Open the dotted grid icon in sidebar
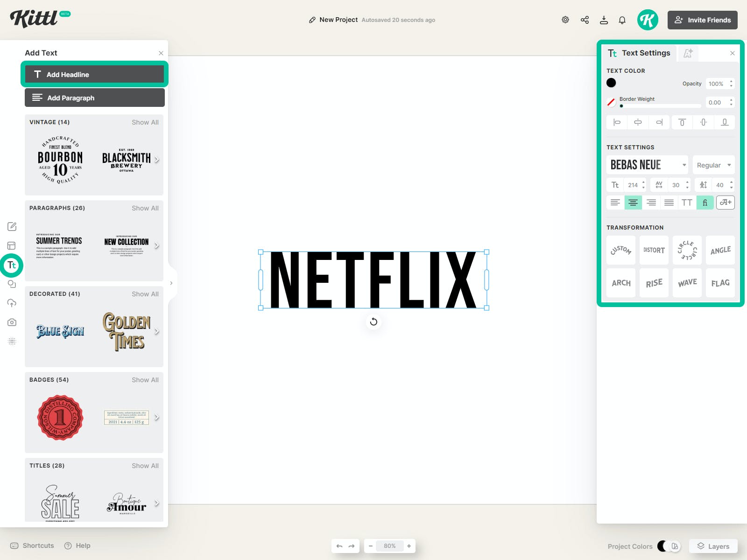This screenshot has height=560, width=747. (12, 341)
